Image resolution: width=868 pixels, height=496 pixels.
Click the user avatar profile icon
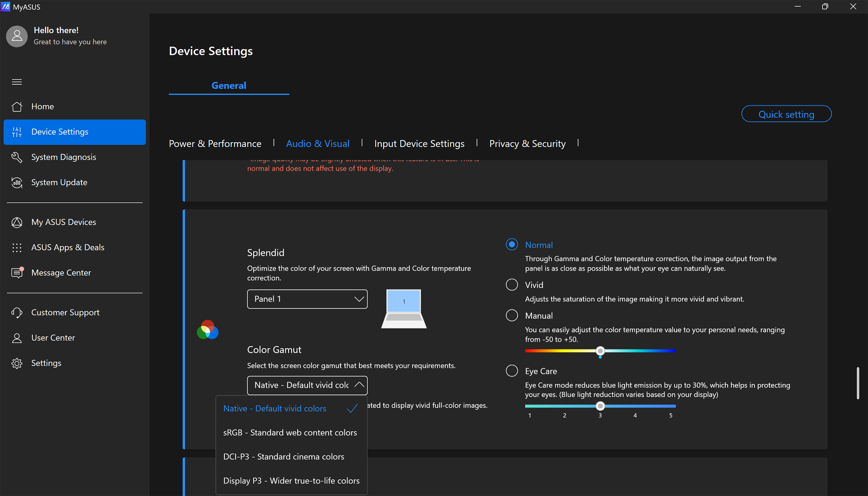(x=17, y=36)
